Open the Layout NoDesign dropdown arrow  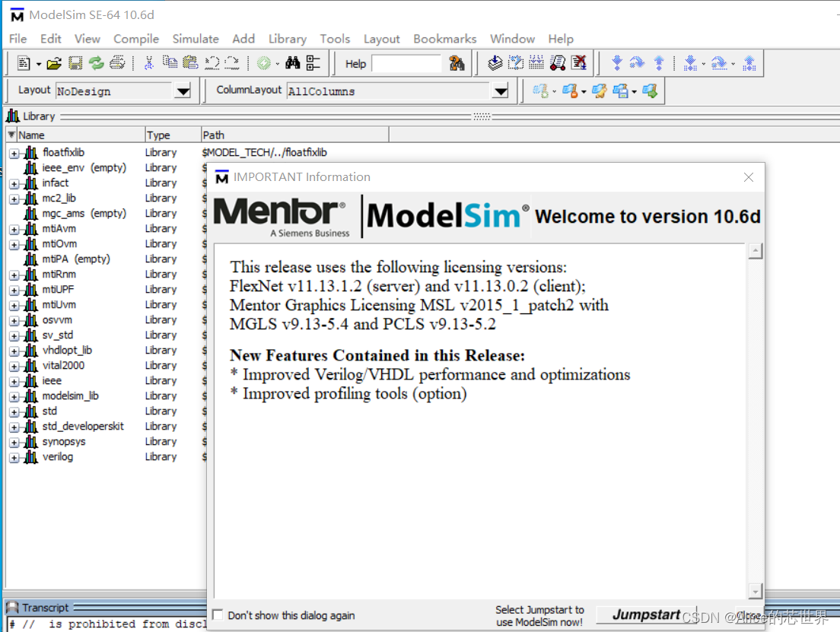[183, 91]
